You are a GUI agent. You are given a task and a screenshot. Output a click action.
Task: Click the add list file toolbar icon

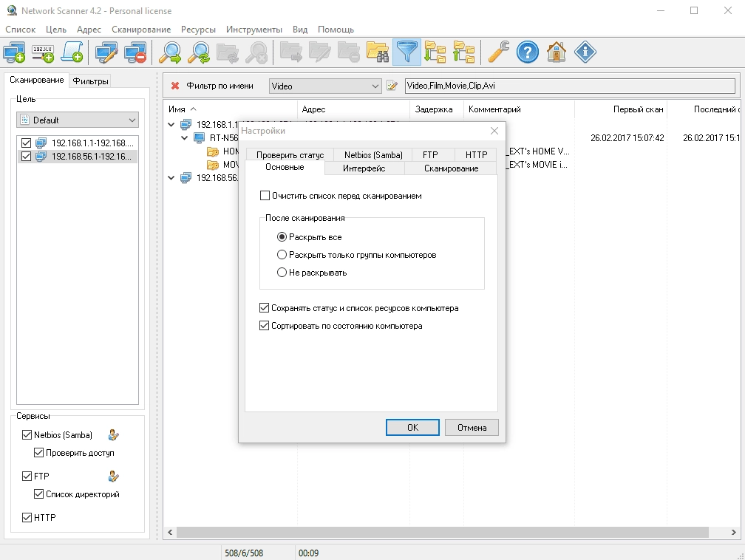[72, 52]
